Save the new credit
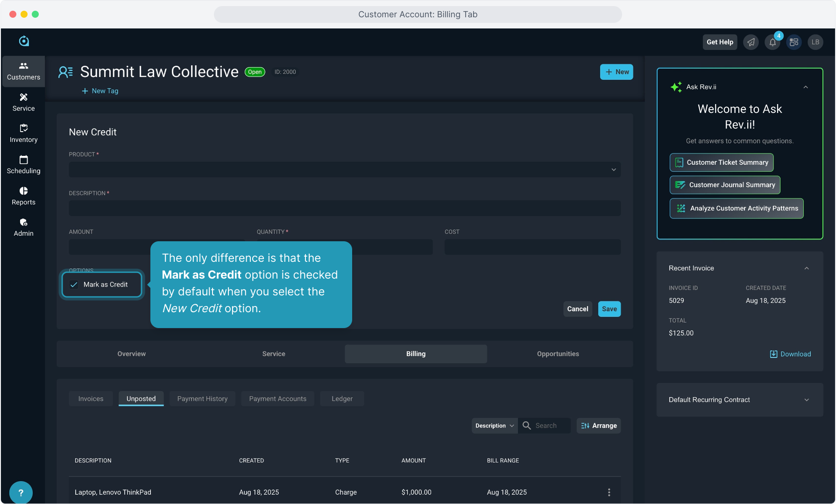Image resolution: width=836 pixels, height=504 pixels. pos(609,309)
